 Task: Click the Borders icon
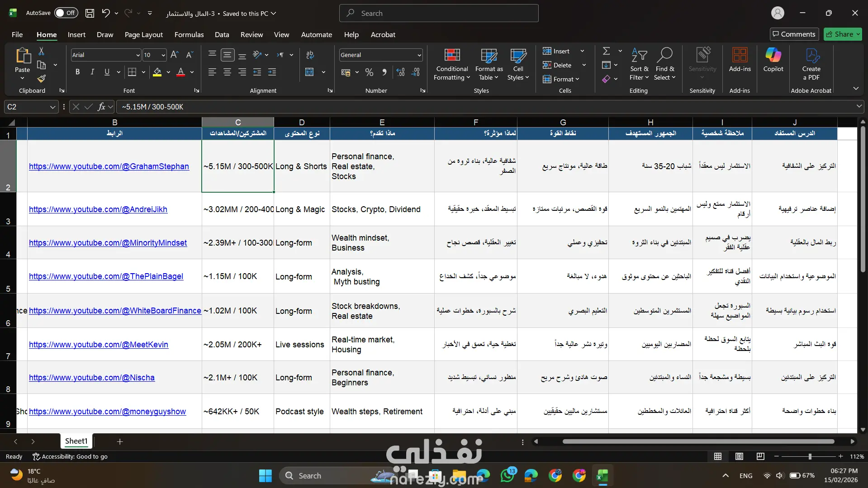coord(132,72)
